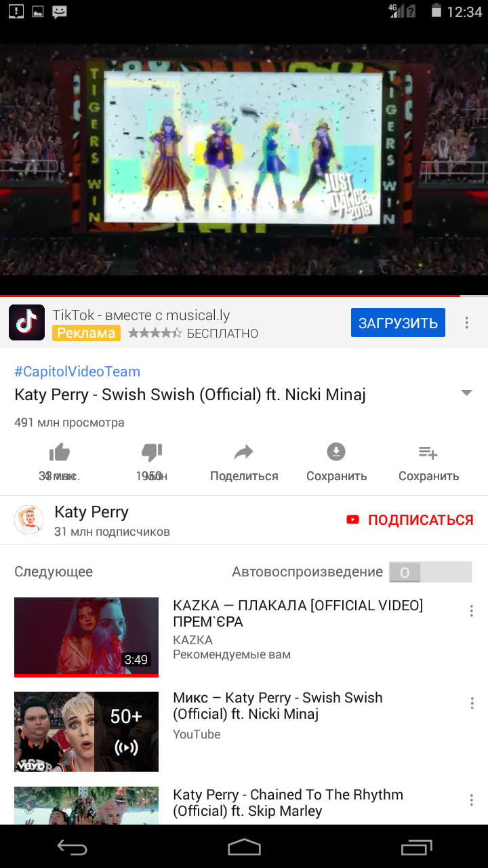Open the TikTok app icon in ad
488x868 pixels.
26,322
